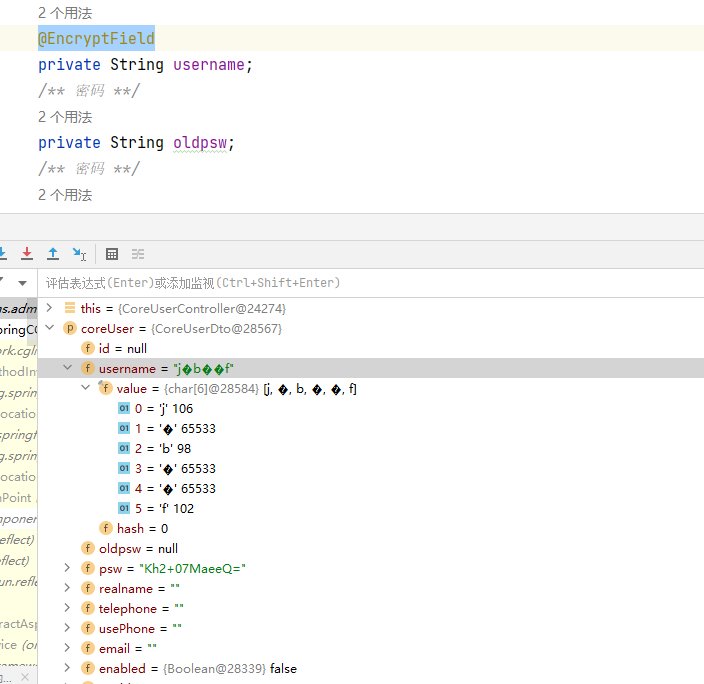Expand the enabled Boolean node
This screenshot has width=704, height=684.
coord(68,668)
